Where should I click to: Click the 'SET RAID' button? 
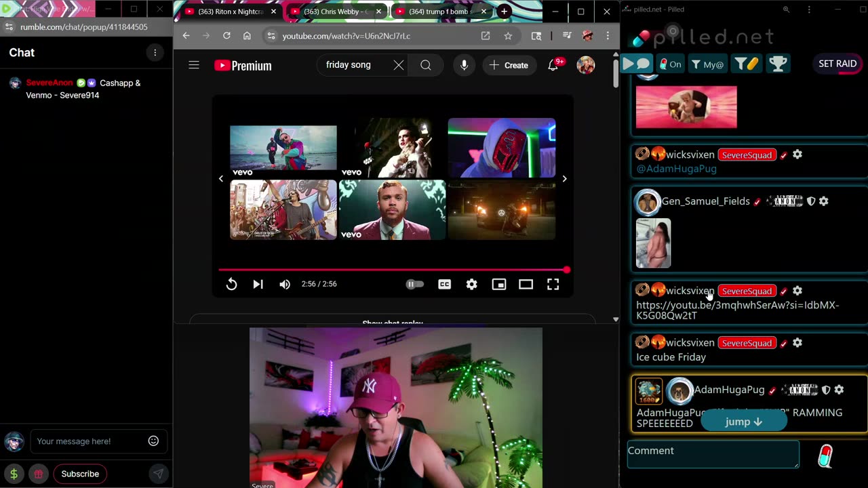click(x=837, y=64)
